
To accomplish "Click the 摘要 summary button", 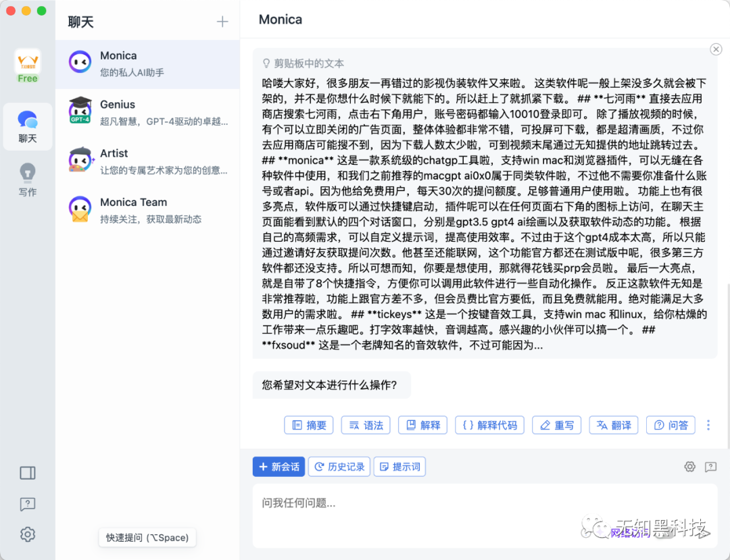I will [x=309, y=425].
